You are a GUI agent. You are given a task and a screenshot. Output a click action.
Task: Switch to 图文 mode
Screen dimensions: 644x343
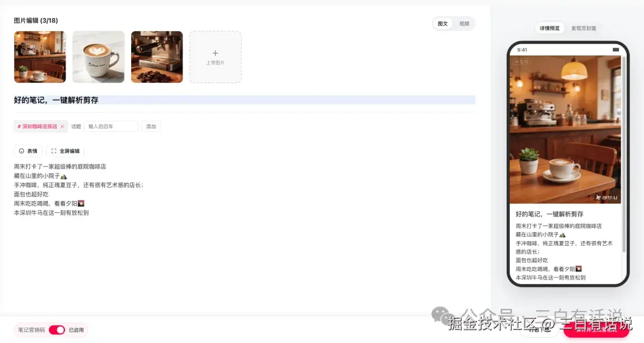pos(442,24)
